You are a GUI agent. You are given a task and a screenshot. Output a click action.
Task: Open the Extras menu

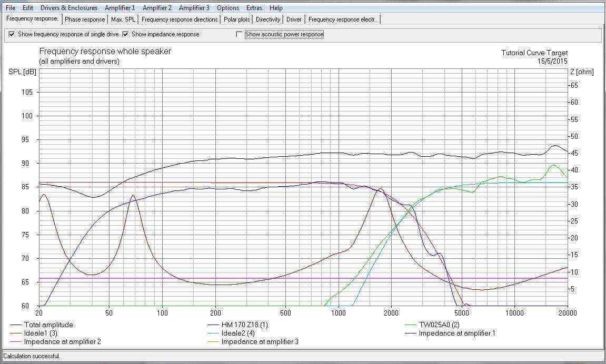tap(254, 8)
